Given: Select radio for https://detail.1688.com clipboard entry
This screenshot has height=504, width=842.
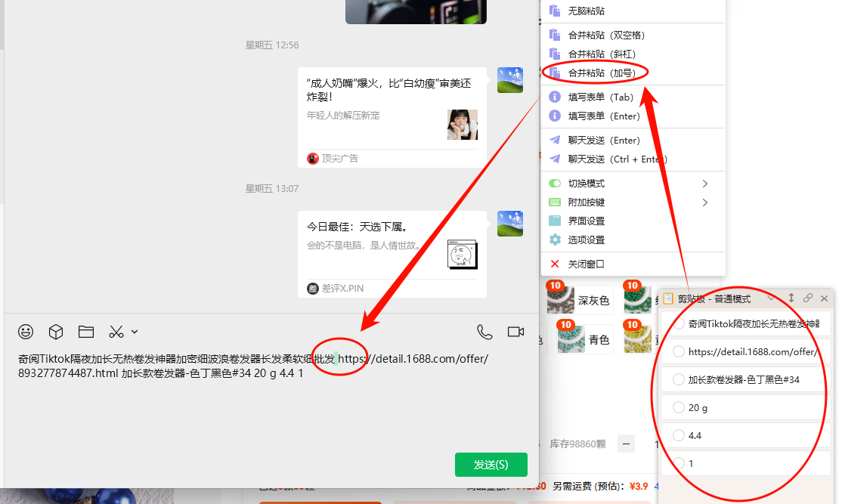Looking at the screenshot, I should 679,351.
